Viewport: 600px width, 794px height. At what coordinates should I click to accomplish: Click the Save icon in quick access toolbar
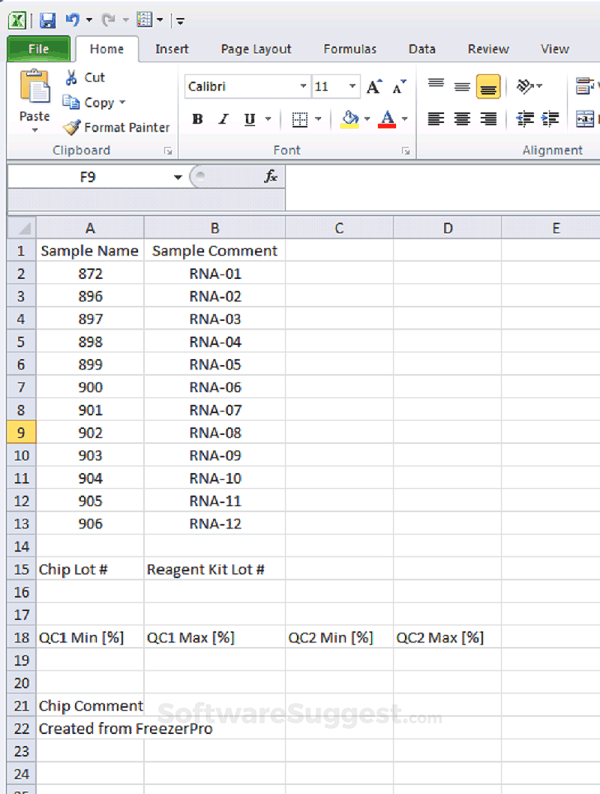click(x=47, y=19)
